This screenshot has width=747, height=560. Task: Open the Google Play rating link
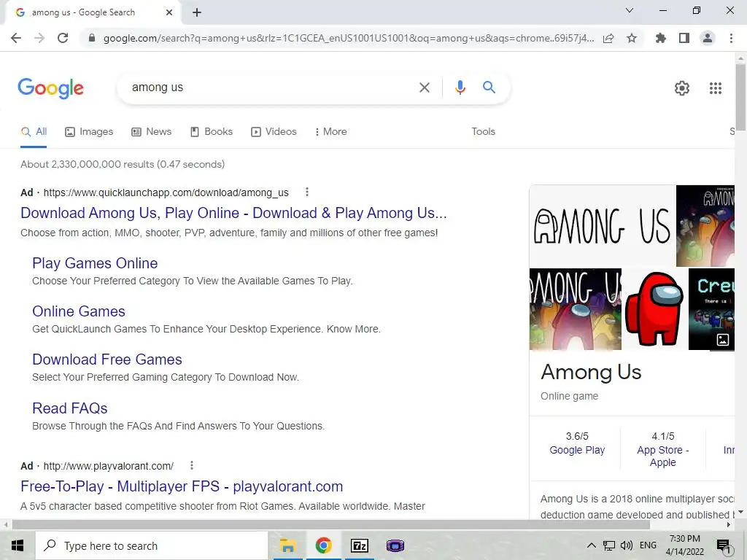(577, 450)
